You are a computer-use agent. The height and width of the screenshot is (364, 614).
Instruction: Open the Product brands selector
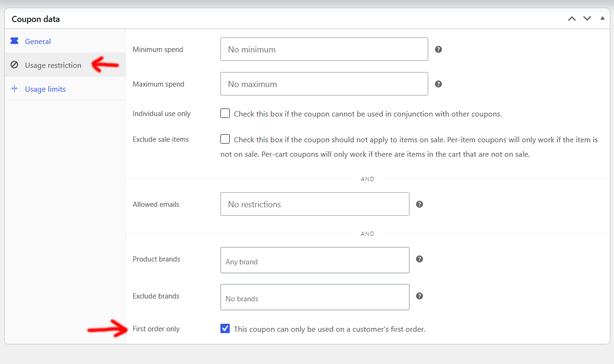[314, 260]
